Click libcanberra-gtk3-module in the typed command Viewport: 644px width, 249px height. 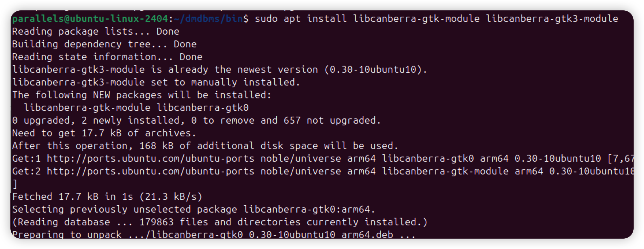(x=552, y=19)
